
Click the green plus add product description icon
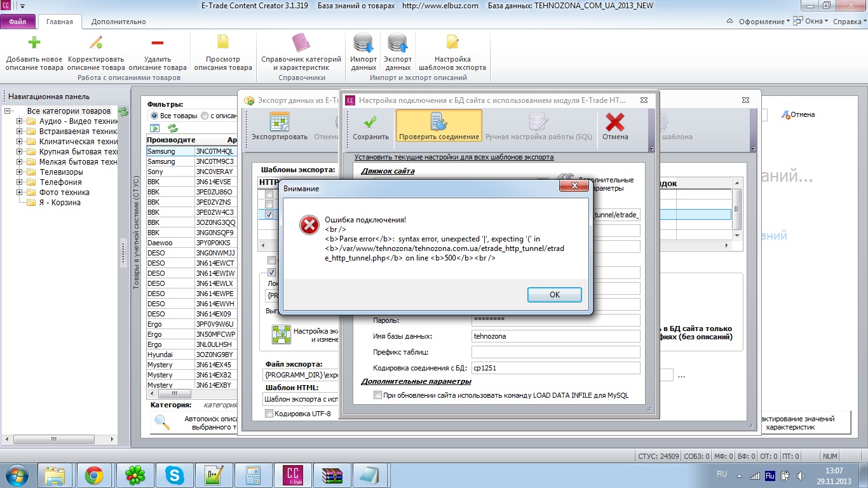pos(34,43)
